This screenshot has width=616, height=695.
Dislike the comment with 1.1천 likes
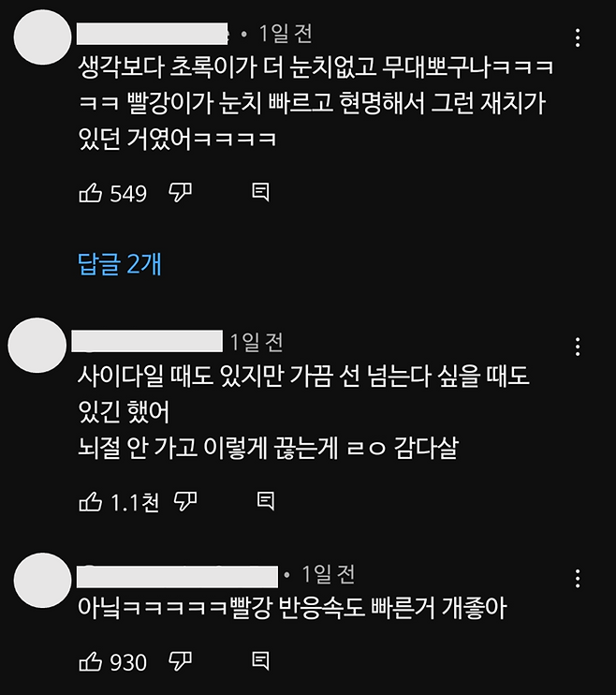[x=185, y=501]
